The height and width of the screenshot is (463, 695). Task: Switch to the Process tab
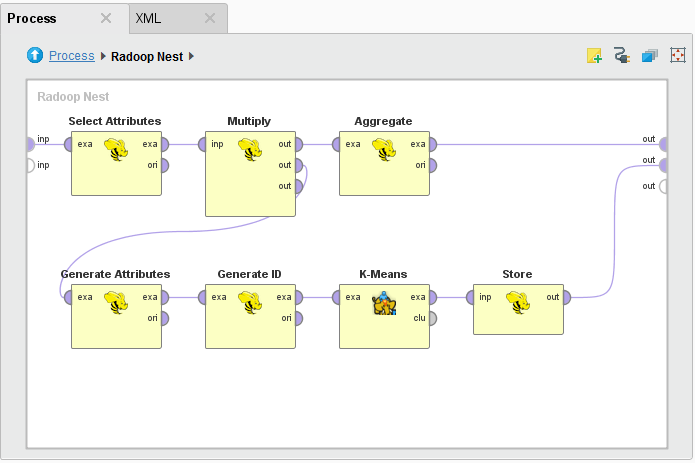tap(32, 18)
